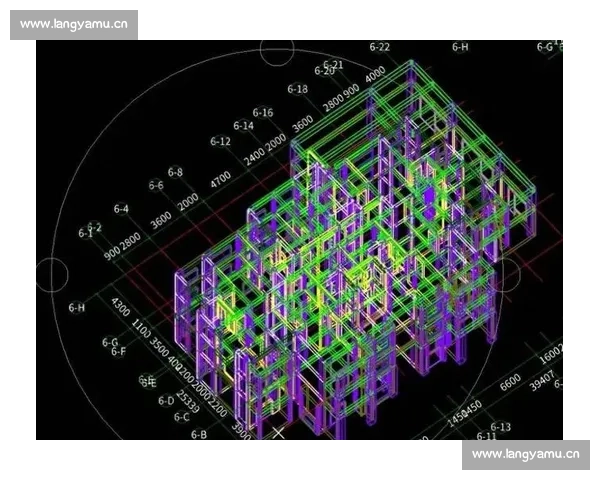Click orbit ring handle beside left 6-H label

52,275
